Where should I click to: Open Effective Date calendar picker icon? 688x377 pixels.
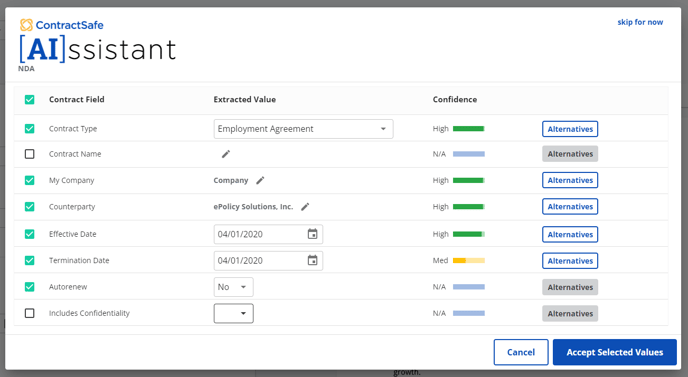(312, 234)
